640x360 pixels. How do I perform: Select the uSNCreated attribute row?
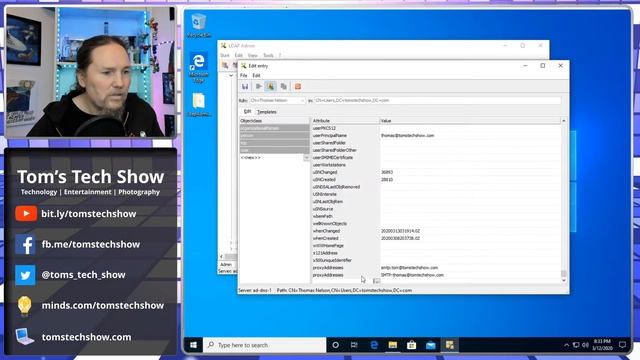(x=436, y=180)
